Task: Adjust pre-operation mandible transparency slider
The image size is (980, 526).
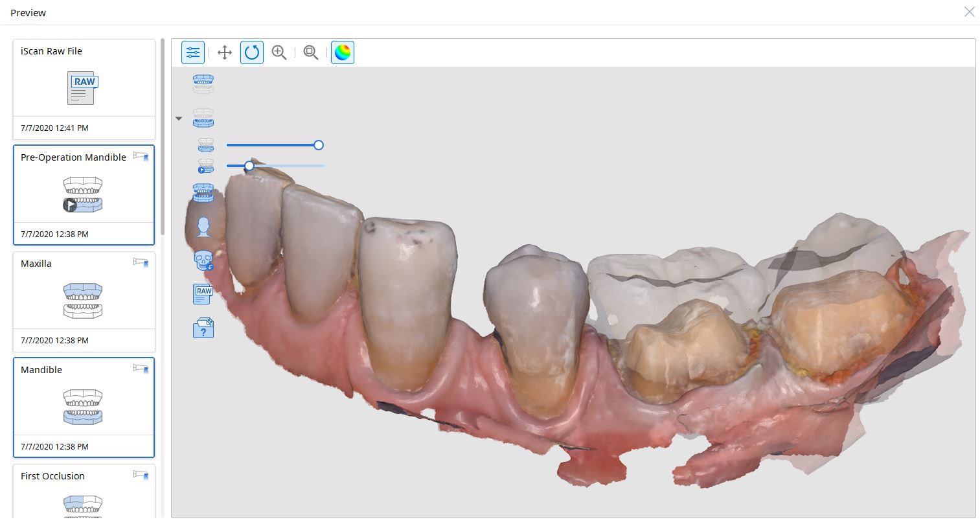Action: point(275,166)
